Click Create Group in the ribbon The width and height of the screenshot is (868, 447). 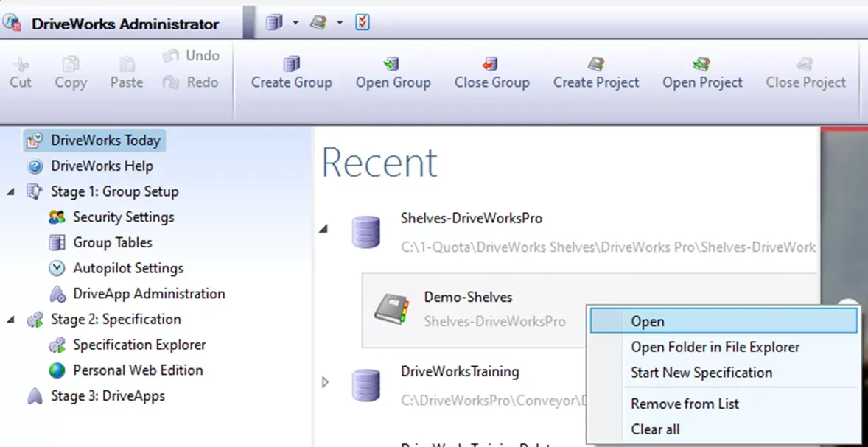(292, 73)
